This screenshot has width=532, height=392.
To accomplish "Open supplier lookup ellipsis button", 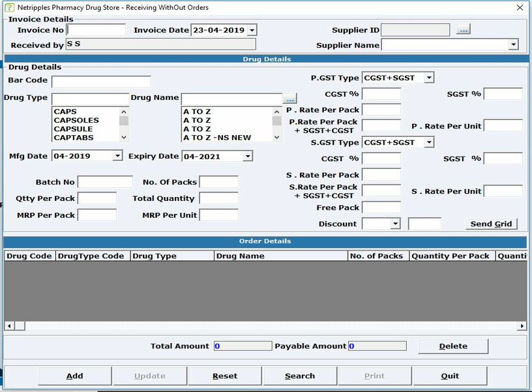I will (463, 29).
